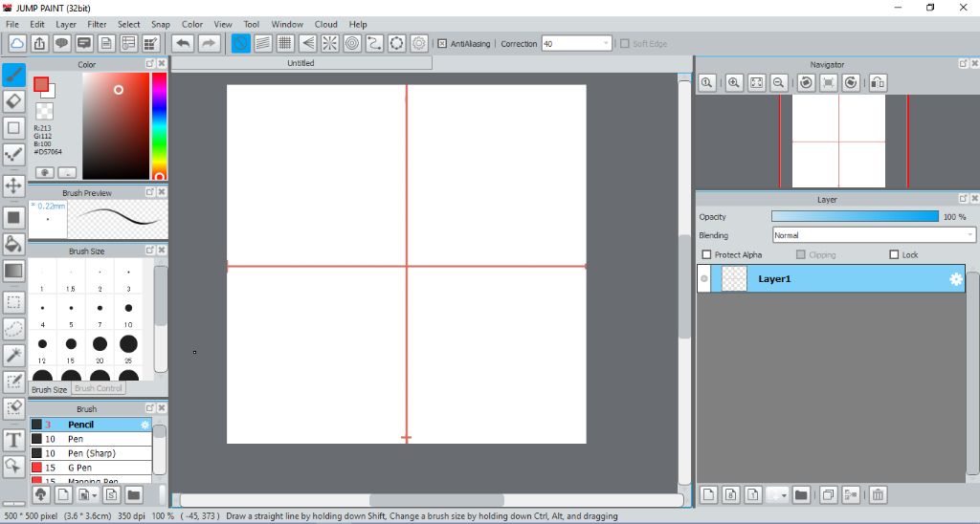Select the Bucket fill tool

13,244
